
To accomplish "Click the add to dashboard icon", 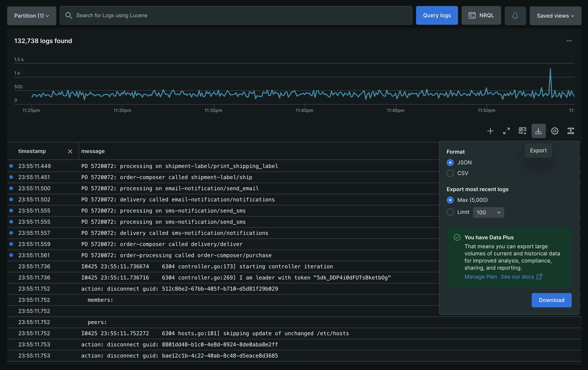I will [x=522, y=131].
